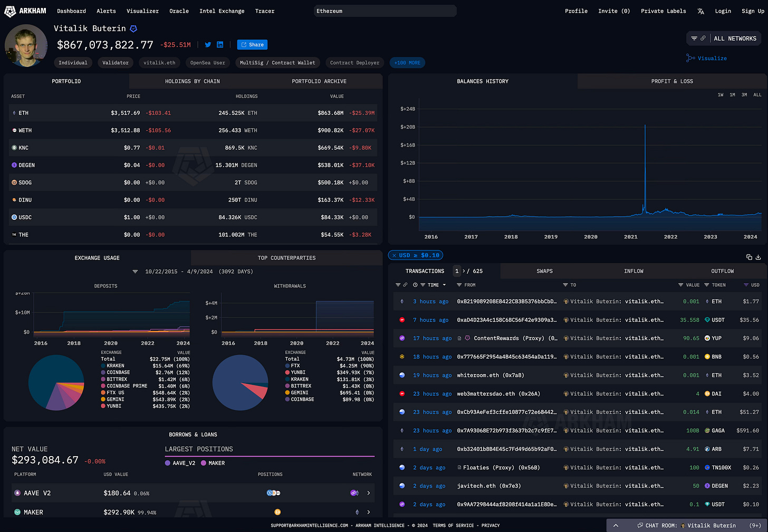Open Vitalik Buterin's Twitter profile icon
The width and height of the screenshot is (768, 532).
[208, 45]
